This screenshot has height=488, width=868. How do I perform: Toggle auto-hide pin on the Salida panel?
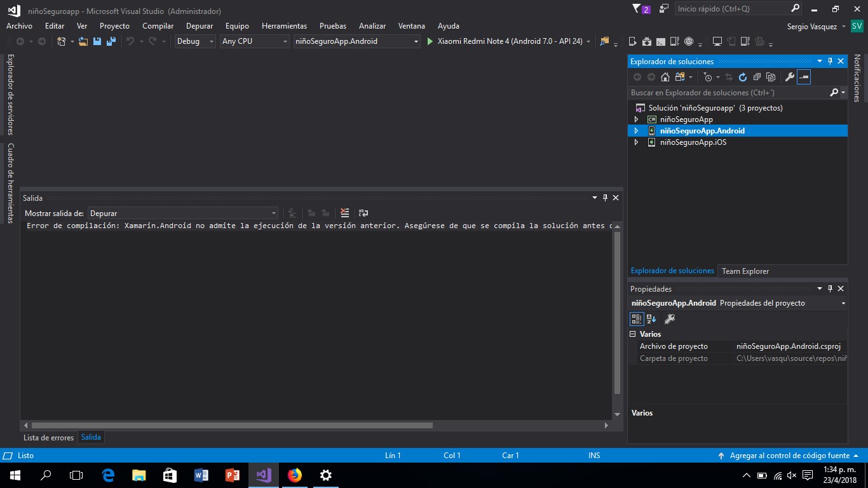pyautogui.click(x=605, y=198)
